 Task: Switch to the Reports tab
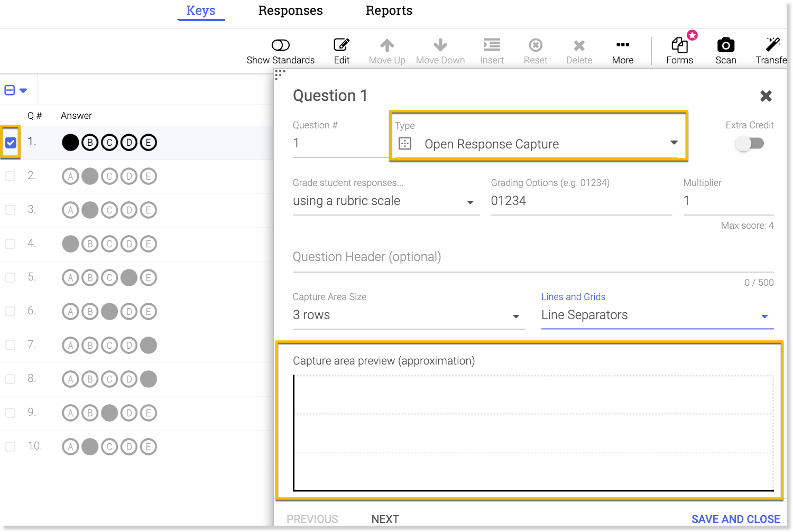389,11
